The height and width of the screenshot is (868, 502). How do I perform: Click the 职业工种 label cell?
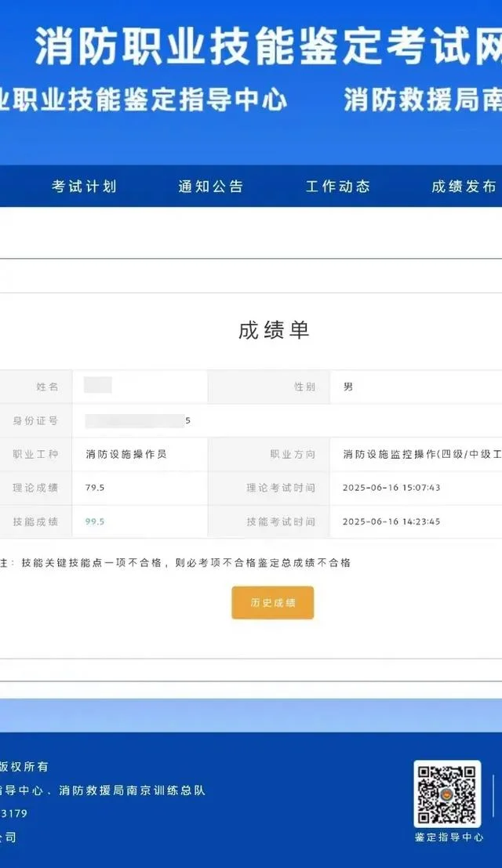36,454
